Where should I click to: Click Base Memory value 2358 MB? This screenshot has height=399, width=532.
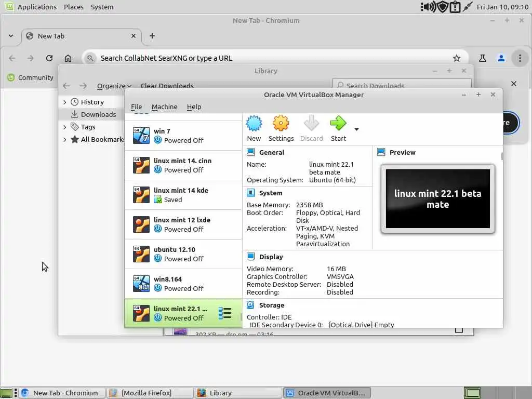click(309, 205)
